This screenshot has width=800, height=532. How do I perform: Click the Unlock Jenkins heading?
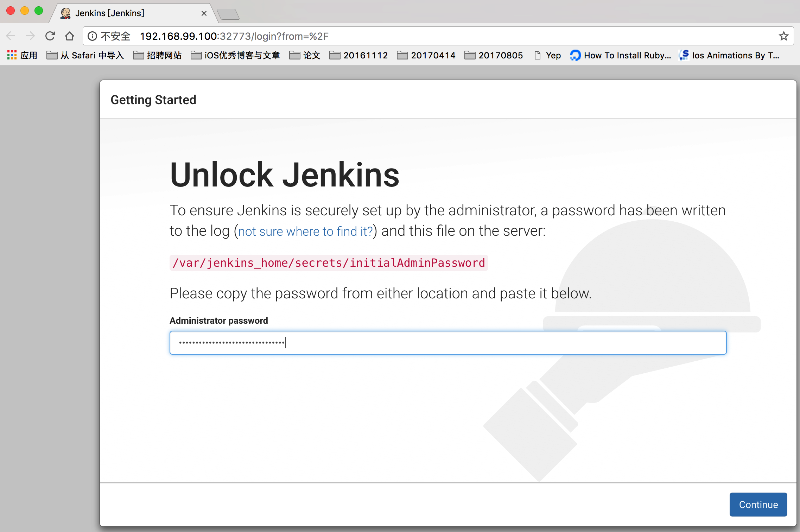[x=285, y=175]
